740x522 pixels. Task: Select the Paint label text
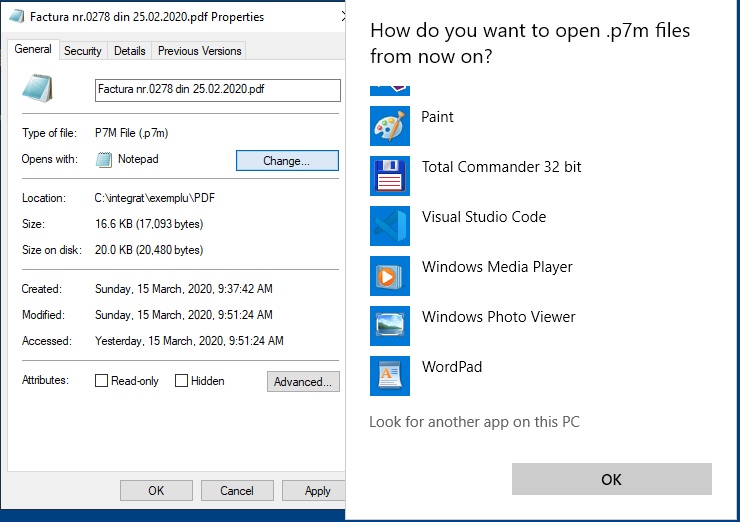[x=437, y=117]
